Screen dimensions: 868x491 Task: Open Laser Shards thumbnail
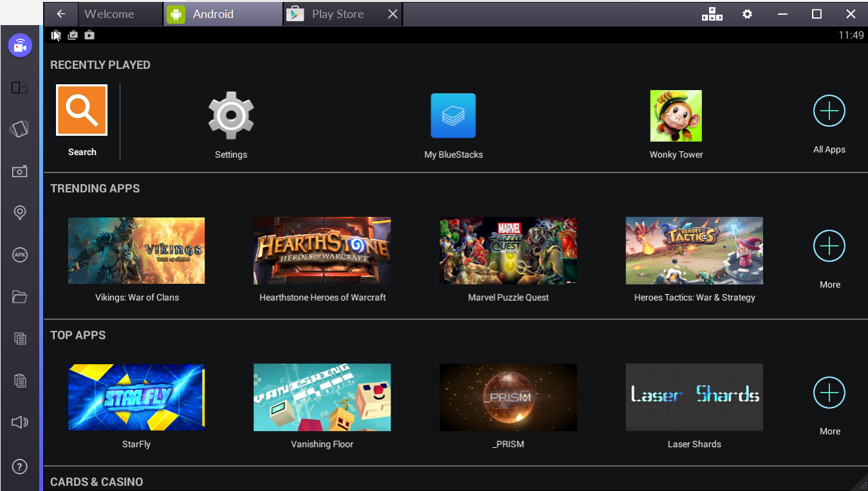click(x=694, y=398)
